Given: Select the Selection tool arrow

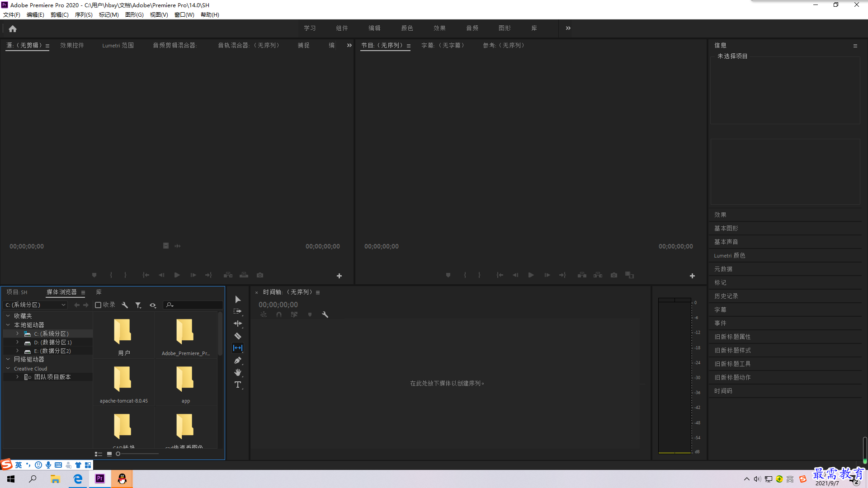Looking at the screenshot, I should [x=238, y=300].
